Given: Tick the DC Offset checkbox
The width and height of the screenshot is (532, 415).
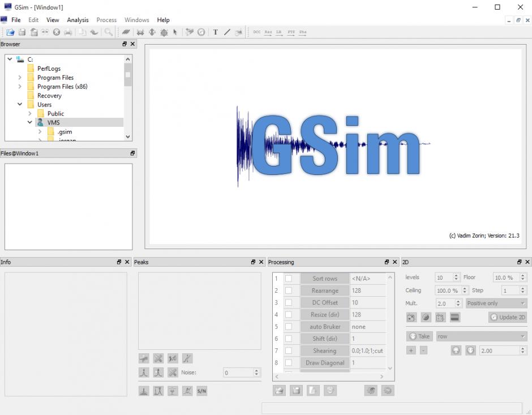Looking at the screenshot, I should point(289,303).
